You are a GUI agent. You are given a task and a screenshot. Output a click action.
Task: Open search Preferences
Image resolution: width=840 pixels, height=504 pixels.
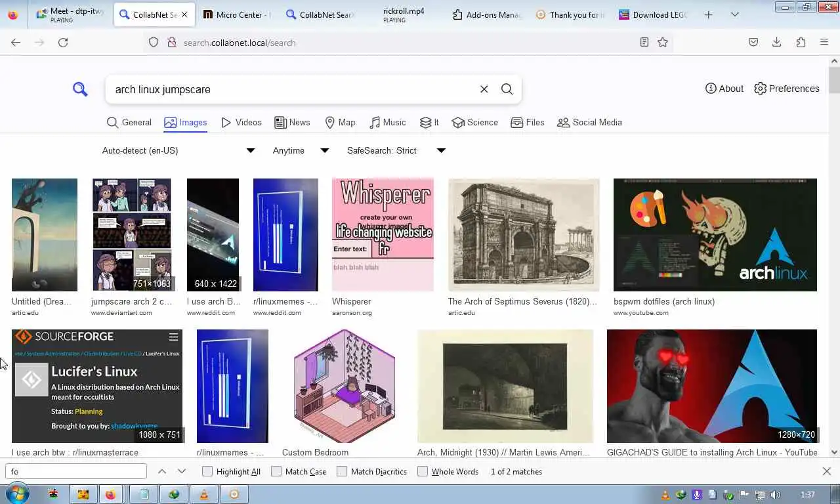786,89
